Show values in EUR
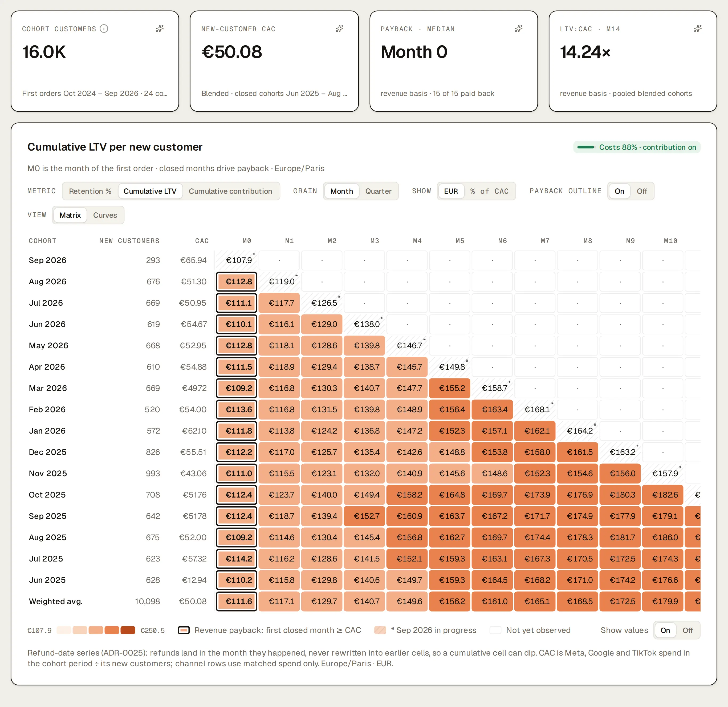The width and height of the screenshot is (728, 707). [x=451, y=191]
